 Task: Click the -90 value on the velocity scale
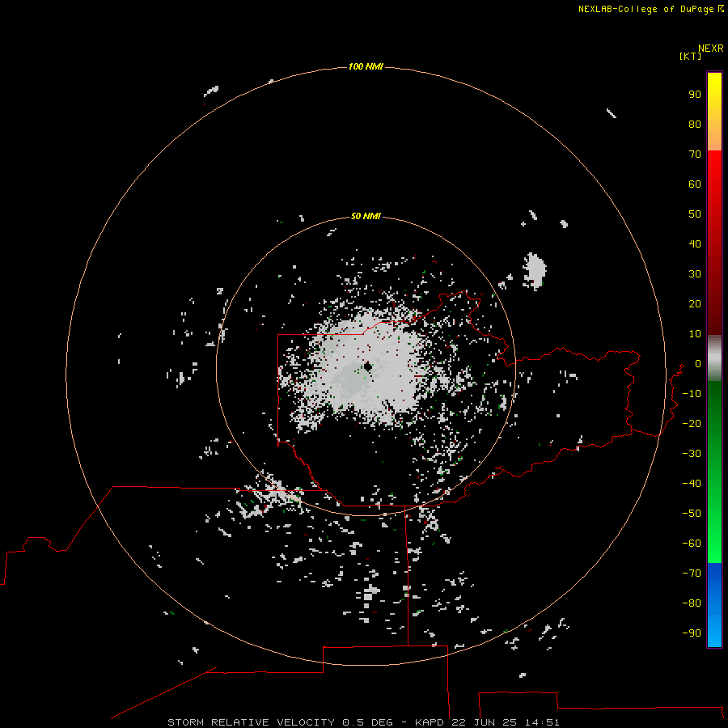pyautogui.click(x=692, y=633)
